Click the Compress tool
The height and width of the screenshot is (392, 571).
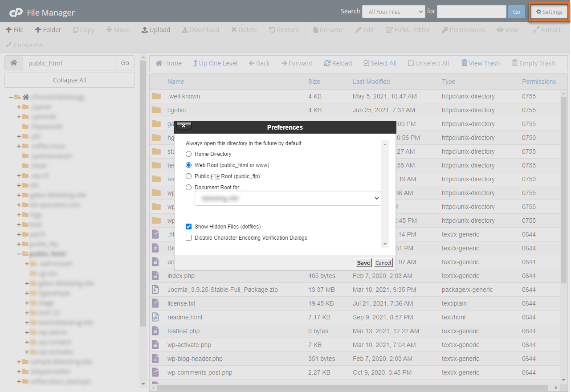coord(24,45)
